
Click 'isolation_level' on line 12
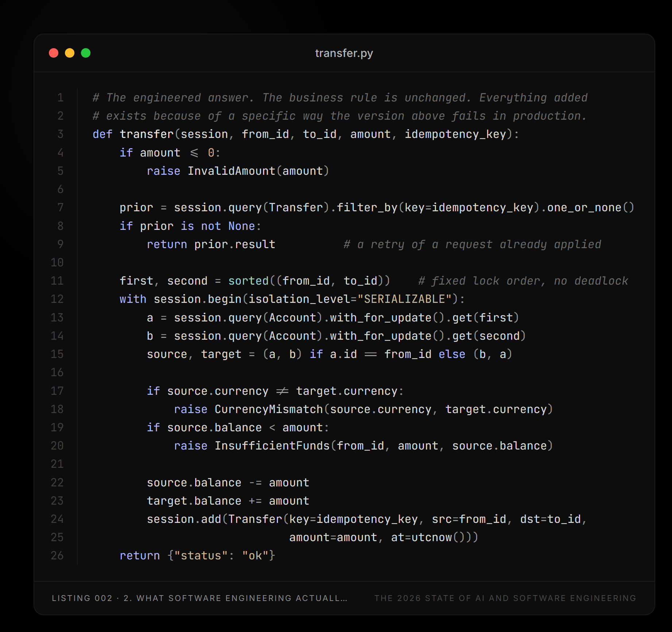coord(299,299)
